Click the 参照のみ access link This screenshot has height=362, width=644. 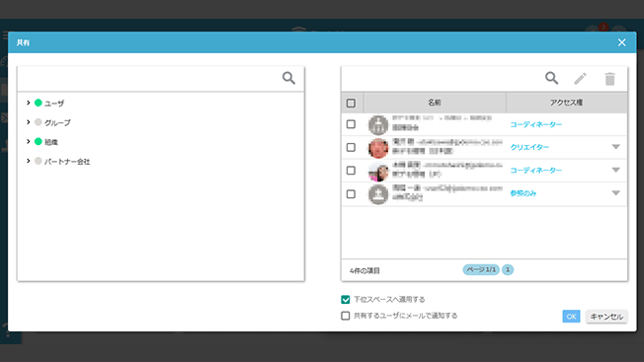(x=523, y=193)
